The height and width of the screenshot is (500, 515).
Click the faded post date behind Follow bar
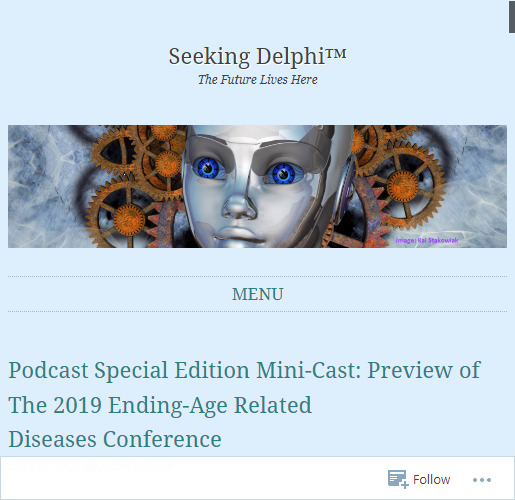pos(44,466)
